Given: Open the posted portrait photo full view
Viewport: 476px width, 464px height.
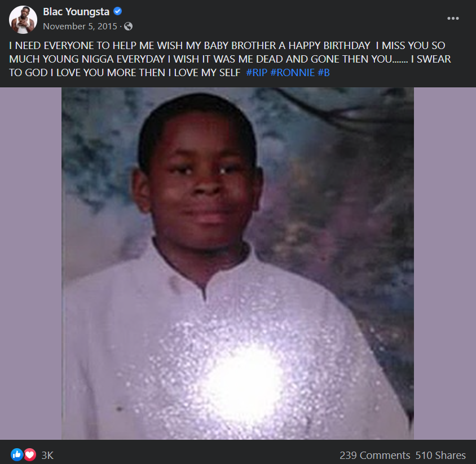Looking at the screenshot, I should pyautogui.click(x=237, y=263).
